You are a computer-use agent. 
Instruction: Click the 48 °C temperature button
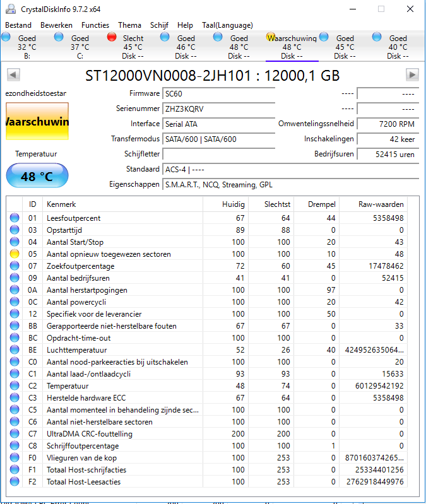[x=37, y=175]
